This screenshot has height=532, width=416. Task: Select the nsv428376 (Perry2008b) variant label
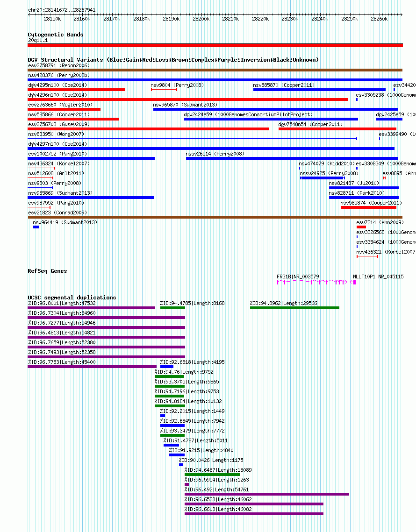(59, 75)
